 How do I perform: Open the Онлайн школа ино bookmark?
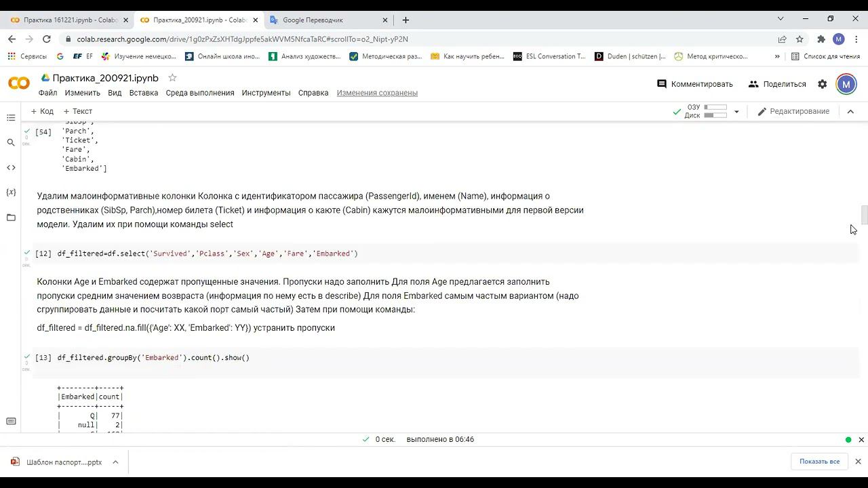[222, 56]
